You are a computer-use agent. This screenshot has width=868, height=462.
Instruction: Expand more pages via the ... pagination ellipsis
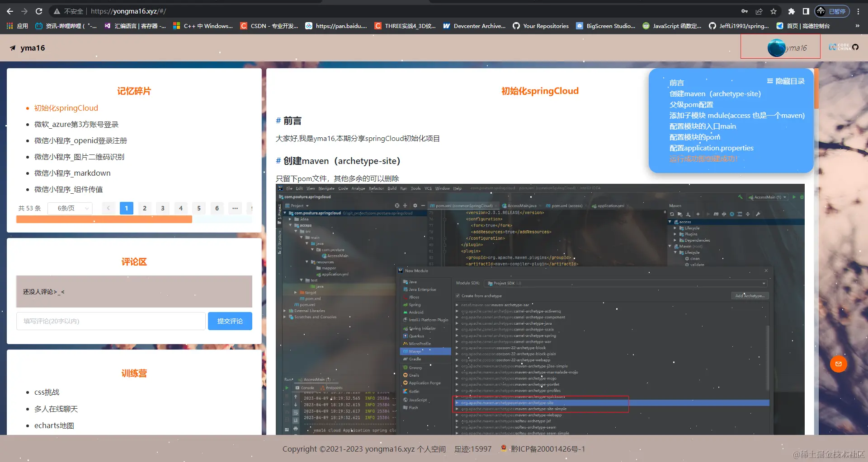click(x=235, y=208)
